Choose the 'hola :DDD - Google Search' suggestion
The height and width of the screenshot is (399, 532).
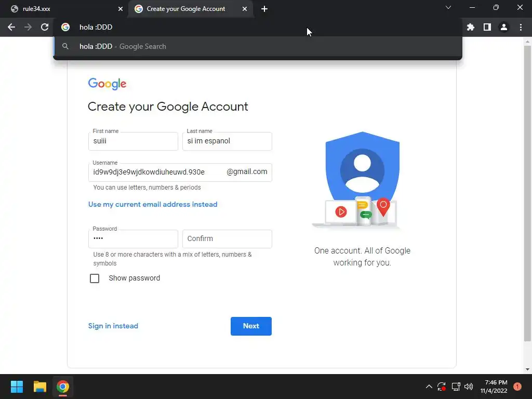(258, 46)
